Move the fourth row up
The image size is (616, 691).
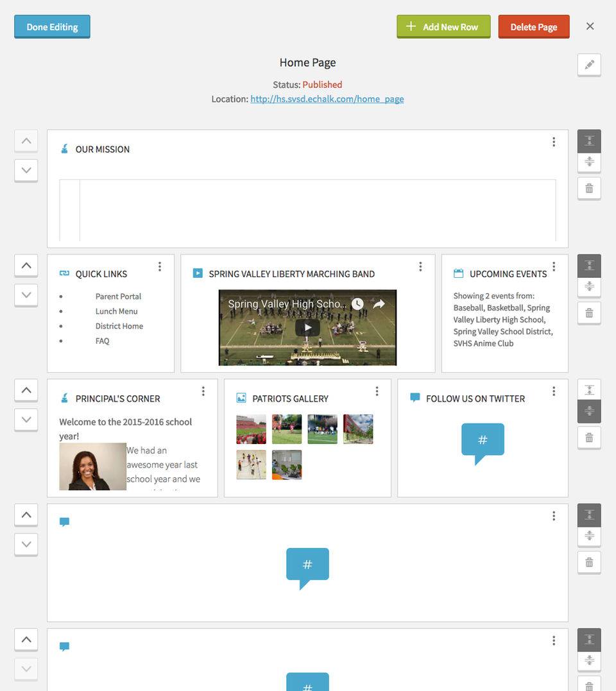(26, 515)
